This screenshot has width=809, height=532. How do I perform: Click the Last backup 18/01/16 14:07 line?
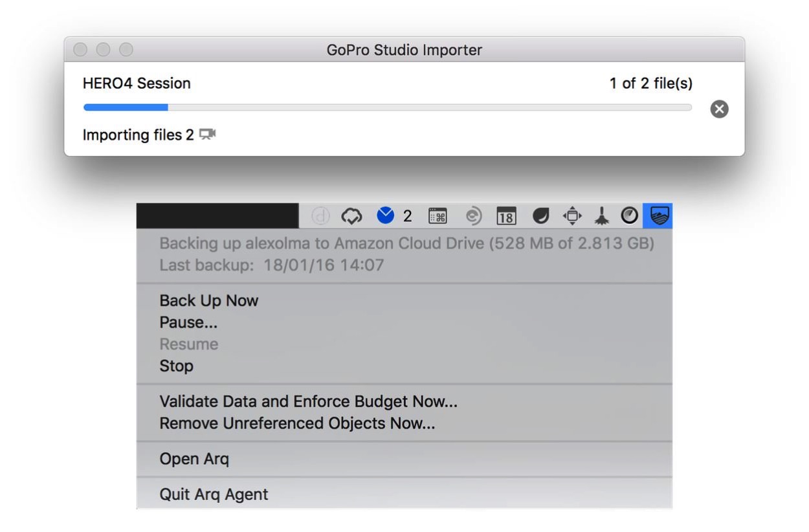point(272,265)
